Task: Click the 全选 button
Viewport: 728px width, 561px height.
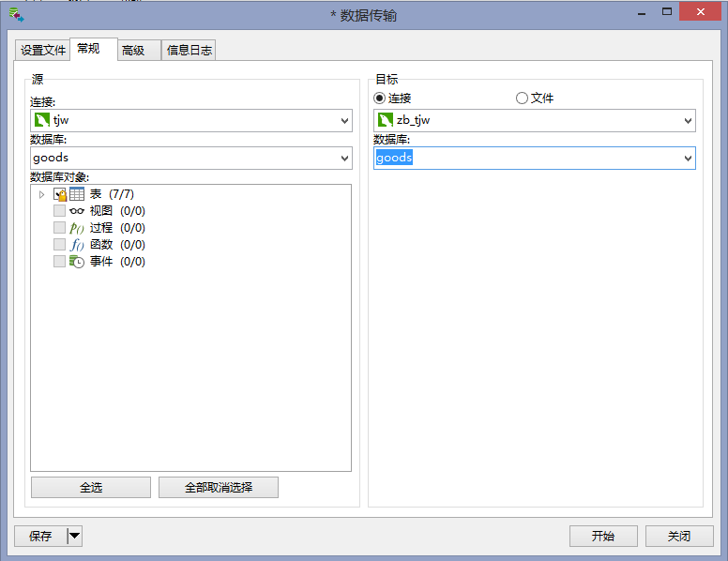Action: (x=91, y=487)
